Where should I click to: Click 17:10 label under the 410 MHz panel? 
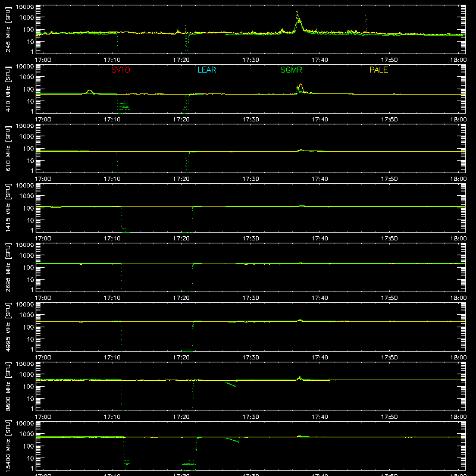point(112,120)
